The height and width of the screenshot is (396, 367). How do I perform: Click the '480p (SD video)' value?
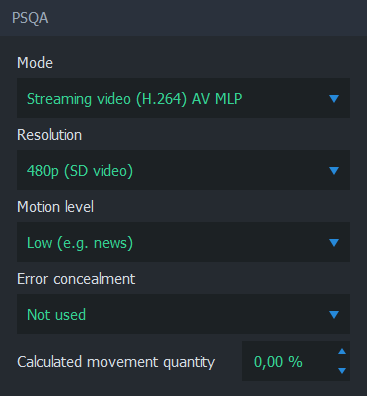pyautogui.click(x=80, y=171)
